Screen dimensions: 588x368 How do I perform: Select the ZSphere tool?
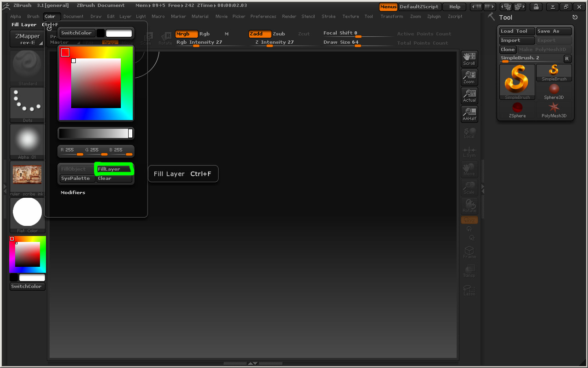point(517,110)
